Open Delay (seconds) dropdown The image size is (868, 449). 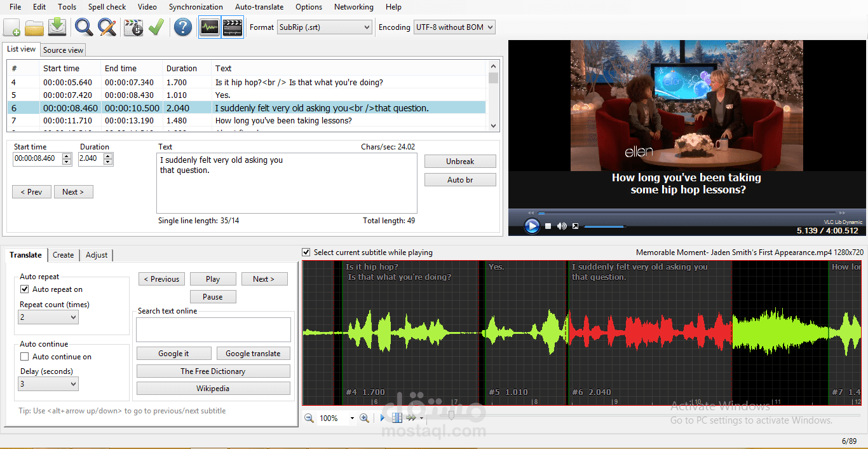tap(49, 383)
